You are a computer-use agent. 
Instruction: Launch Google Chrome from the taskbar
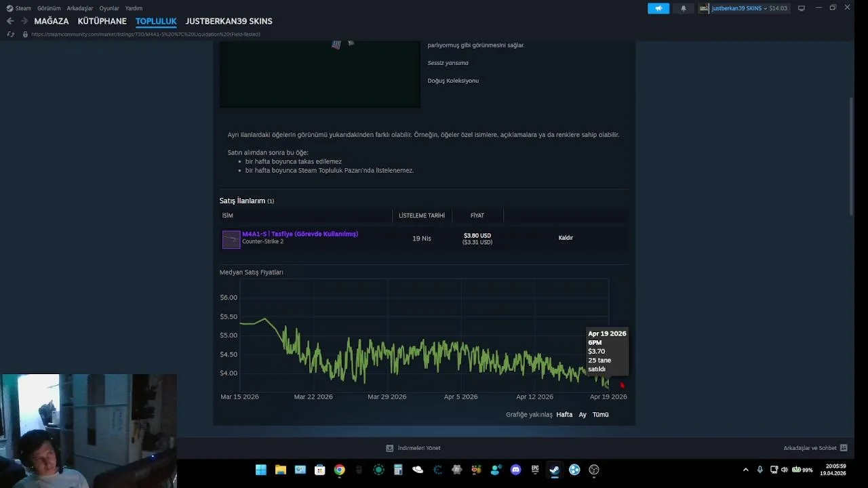coord(340,470)
